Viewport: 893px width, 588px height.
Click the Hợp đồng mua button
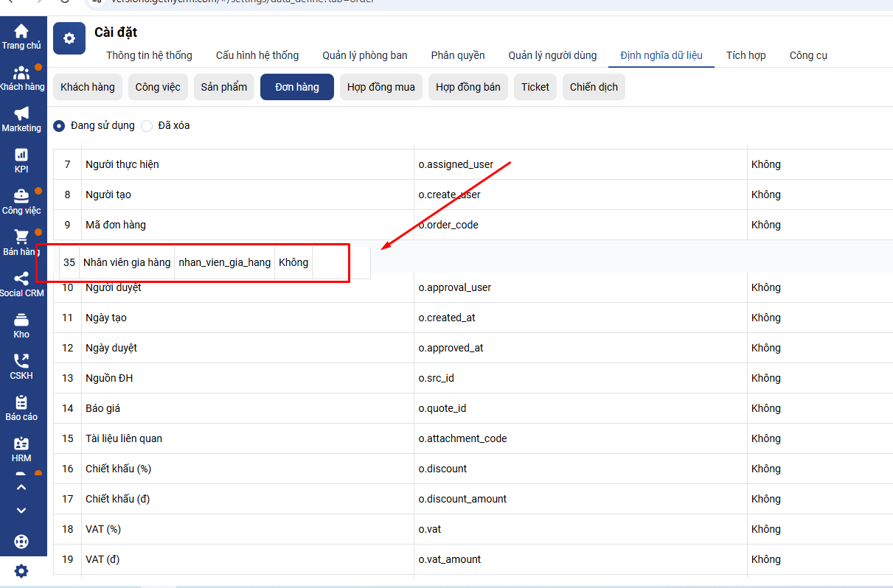(381, 87)
